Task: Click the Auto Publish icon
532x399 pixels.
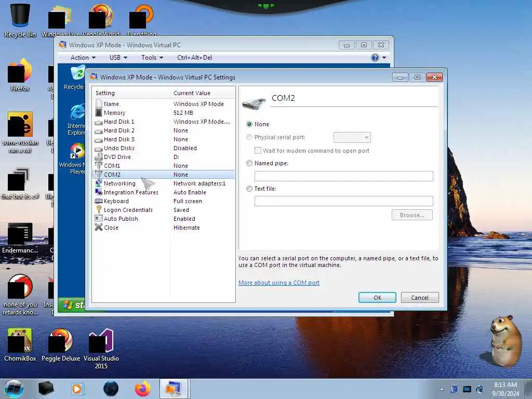Action: click(x=99, y=219)
